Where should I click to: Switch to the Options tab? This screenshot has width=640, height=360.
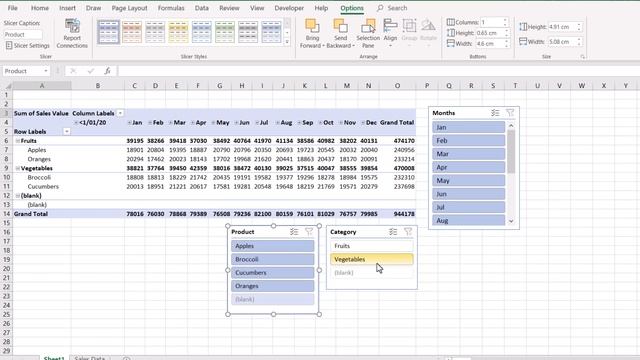pyautogui.click(x=352, y=8)
